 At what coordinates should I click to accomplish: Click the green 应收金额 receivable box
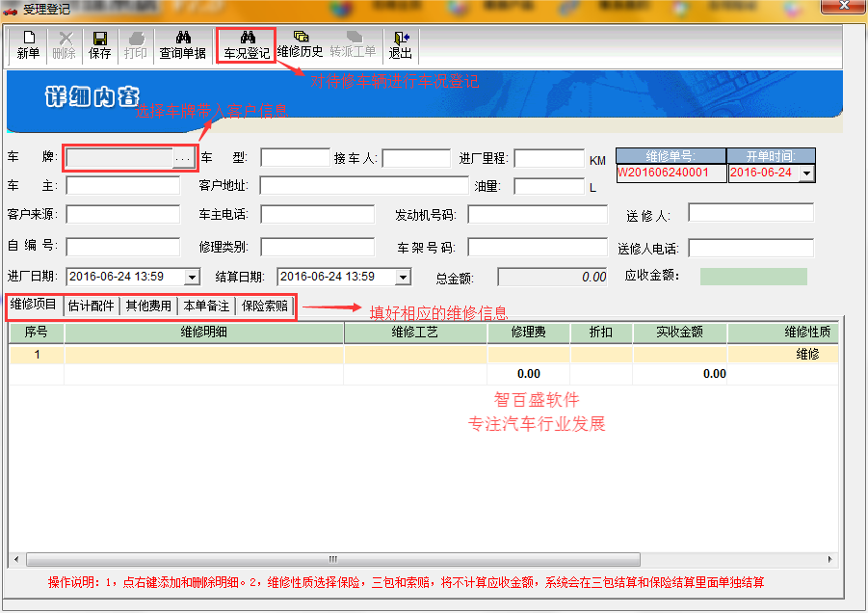[x=753, y=277]
